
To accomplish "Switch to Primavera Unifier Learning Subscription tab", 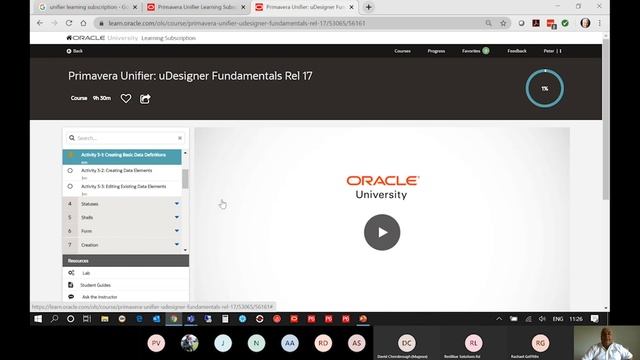I will pyautogui.click(x=197, y=7).
